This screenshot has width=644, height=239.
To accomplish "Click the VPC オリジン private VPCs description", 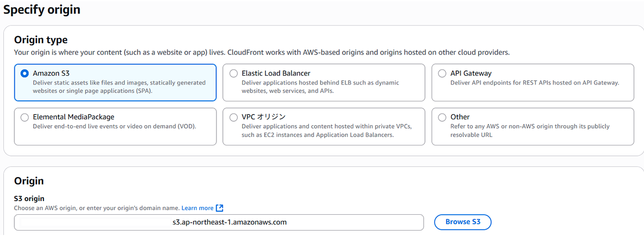I will (x=326, y=131).
